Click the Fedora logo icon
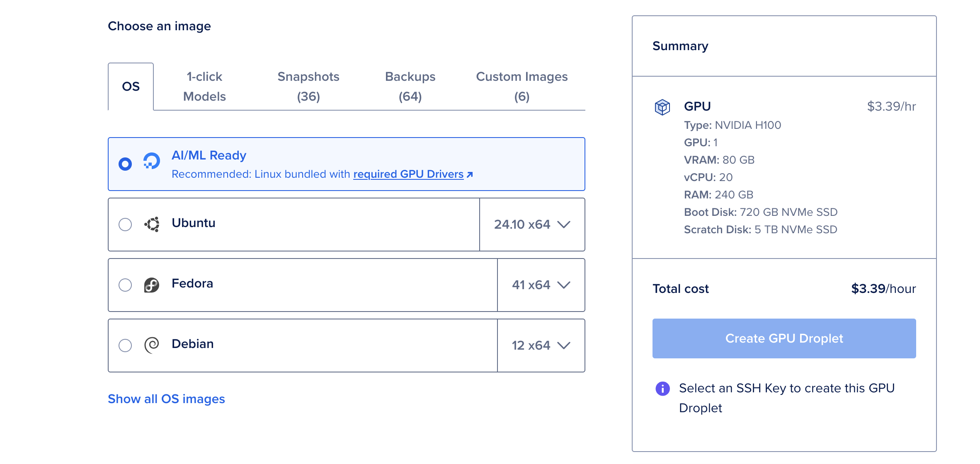Viewport: 980px width, 464px height. [x=151, y=285]
